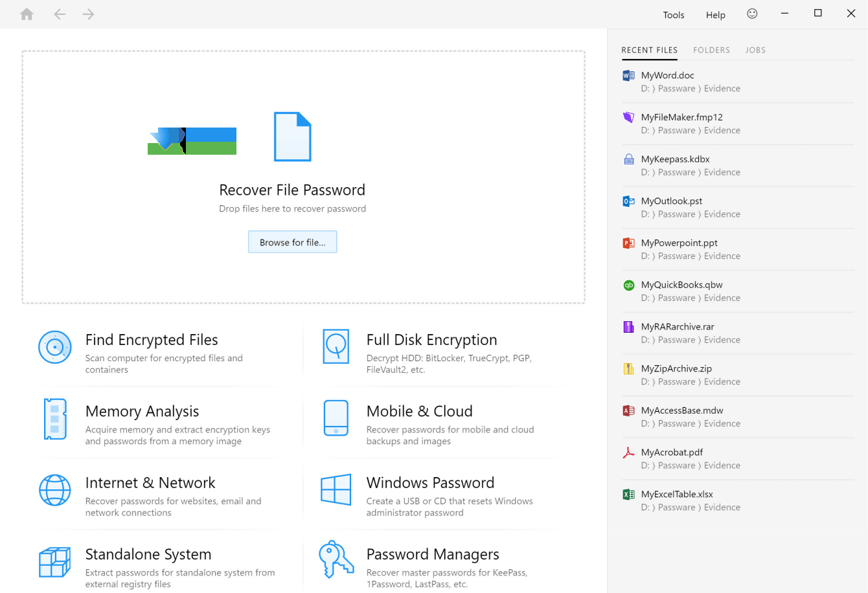Click the Windows Password logo icon
Image resolution: width=868 pixels, height=593 pixels.
pos(336,489)
